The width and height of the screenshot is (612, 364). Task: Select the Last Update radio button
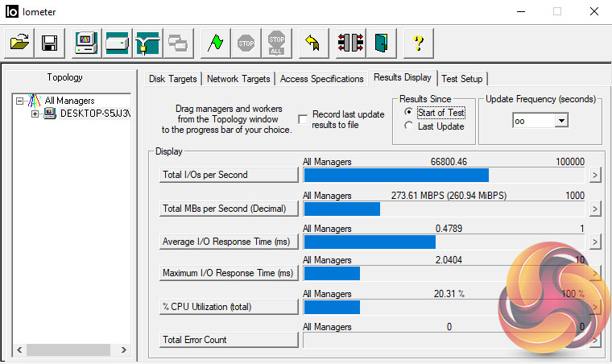(408, 126)
